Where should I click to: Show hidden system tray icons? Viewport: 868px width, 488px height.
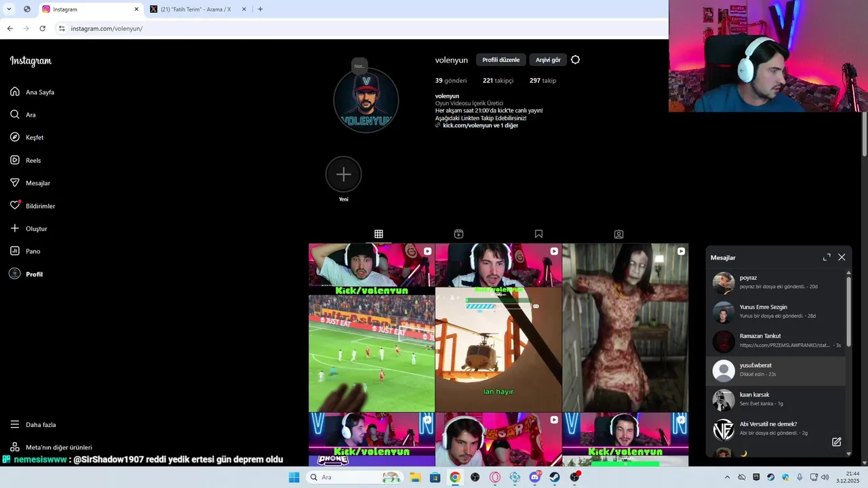click(x=728, y=477)
